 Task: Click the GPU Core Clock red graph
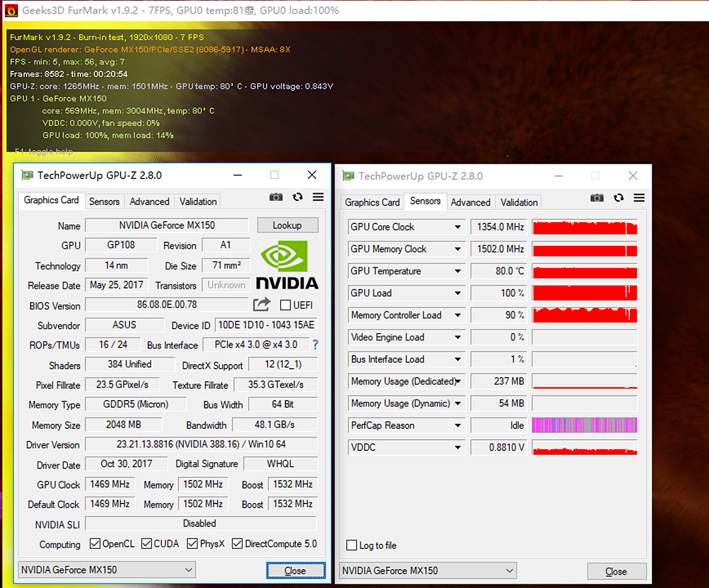pos(585,227)
